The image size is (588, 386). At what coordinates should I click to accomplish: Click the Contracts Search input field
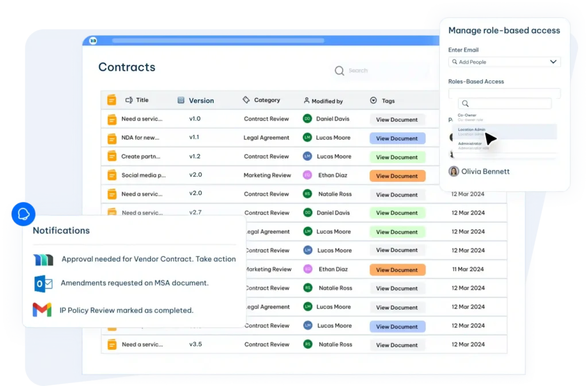point(381,71)
